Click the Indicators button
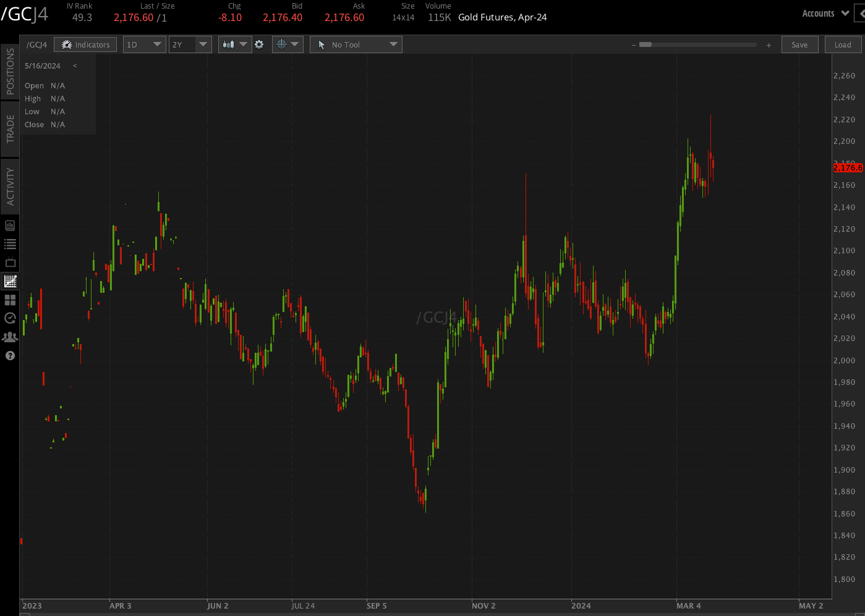The width and height of the screenshot is (865, 616). (85, 44)
